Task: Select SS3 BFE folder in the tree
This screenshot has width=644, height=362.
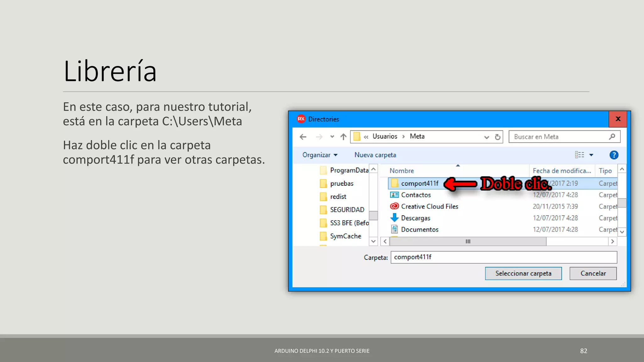Action: (344, 223)
